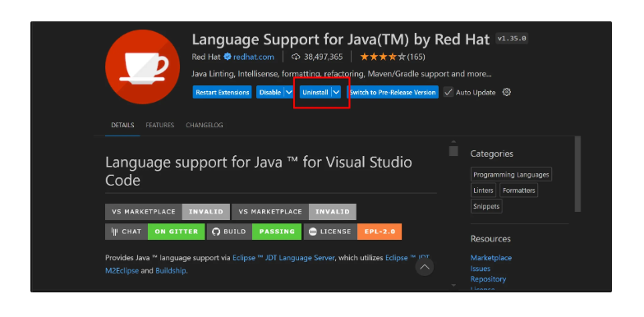Expand the Uninstall button dropdown arrow
644x317 pixels.
[337, 92]
